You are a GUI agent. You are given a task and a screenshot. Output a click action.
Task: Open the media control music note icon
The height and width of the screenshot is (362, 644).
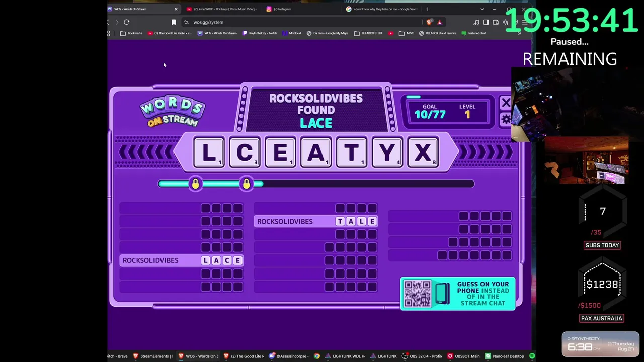[476, 22]
